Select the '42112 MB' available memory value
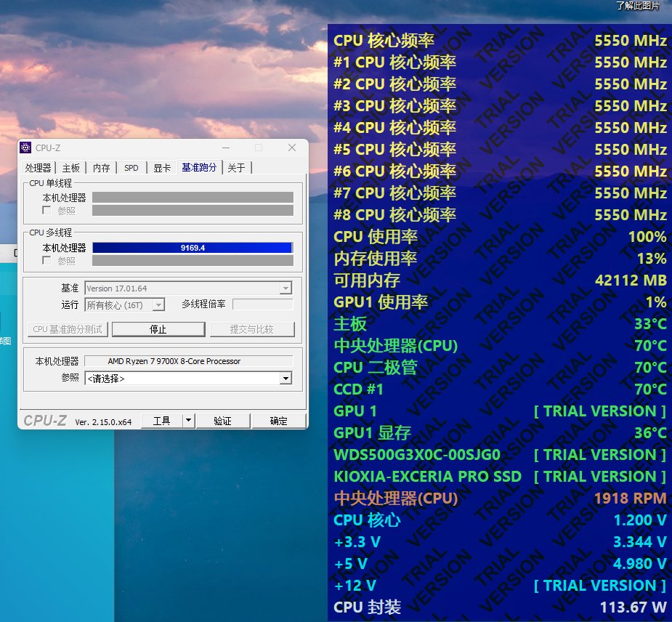The image size is (672, 622). tap(631, 280)
